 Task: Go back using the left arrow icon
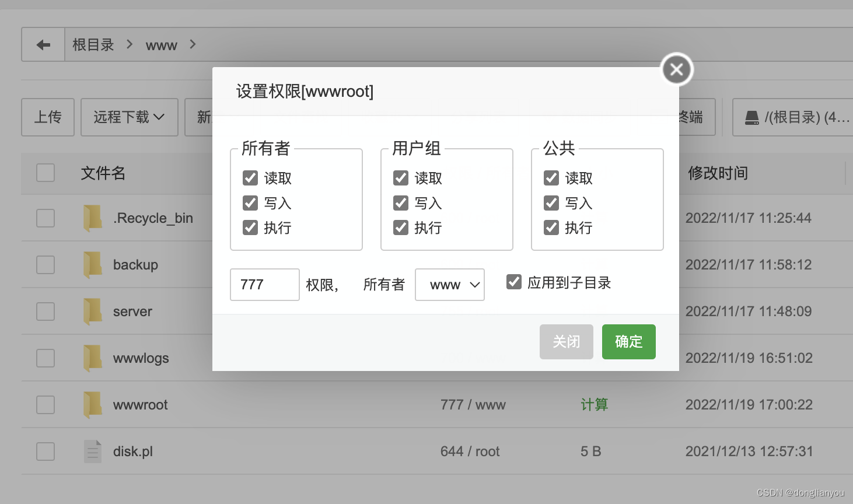[x=43, y=44]
